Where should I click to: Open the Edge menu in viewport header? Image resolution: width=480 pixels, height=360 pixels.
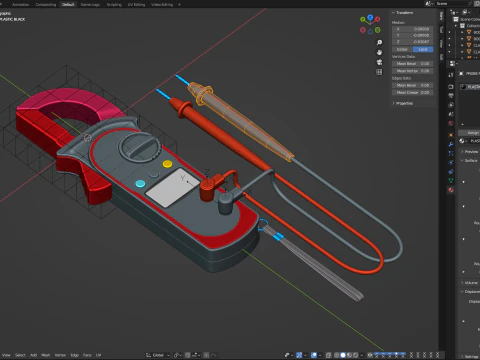point(75,355)
